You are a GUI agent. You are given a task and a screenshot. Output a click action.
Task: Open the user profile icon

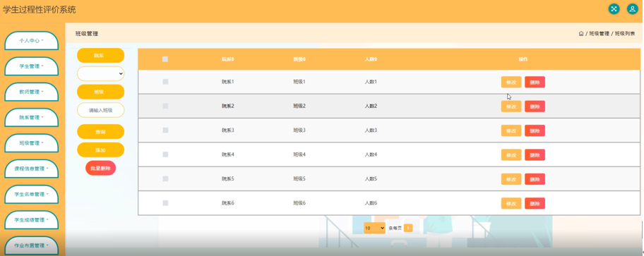coord(633,9)
